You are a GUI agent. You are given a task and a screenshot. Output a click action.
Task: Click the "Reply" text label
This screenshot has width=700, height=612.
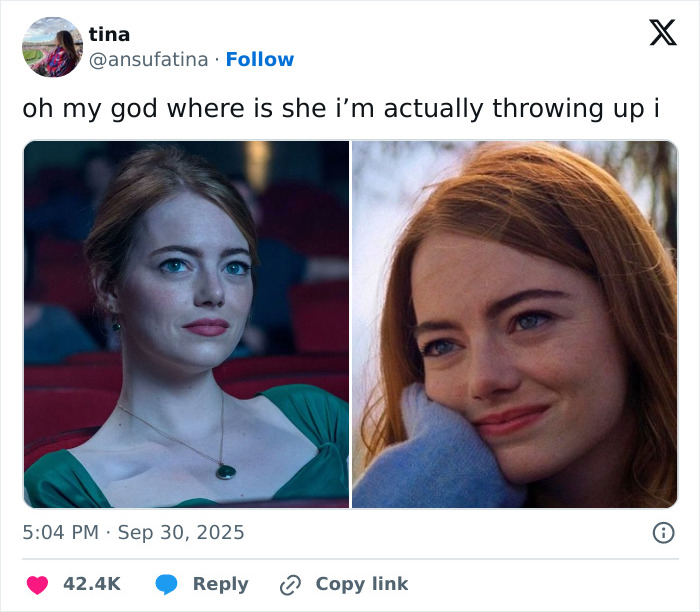click(220, 584)
